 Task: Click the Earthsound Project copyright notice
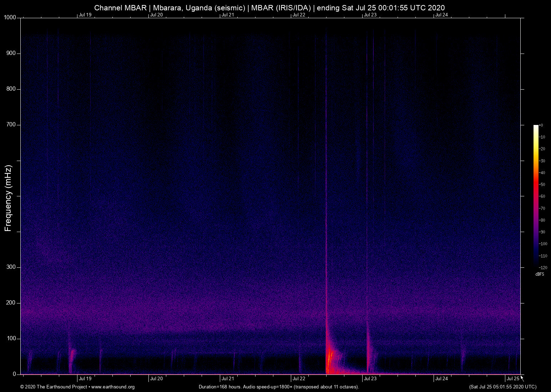pyautogui.click(x=54, y=387)
